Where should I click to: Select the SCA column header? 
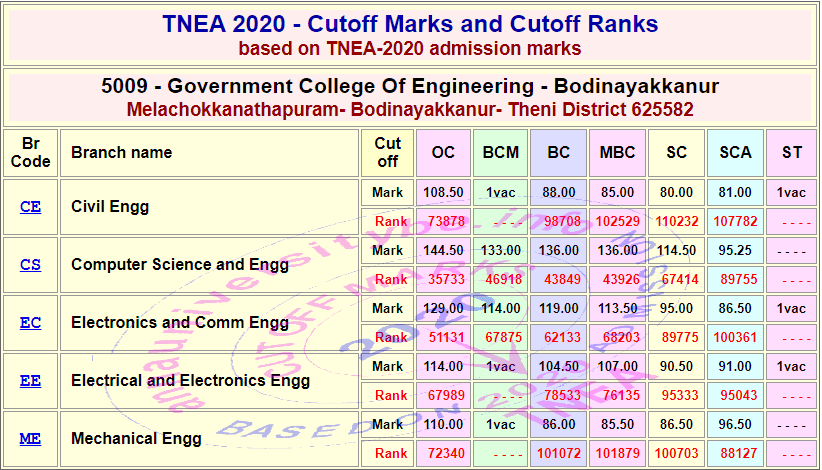point(735,153)
